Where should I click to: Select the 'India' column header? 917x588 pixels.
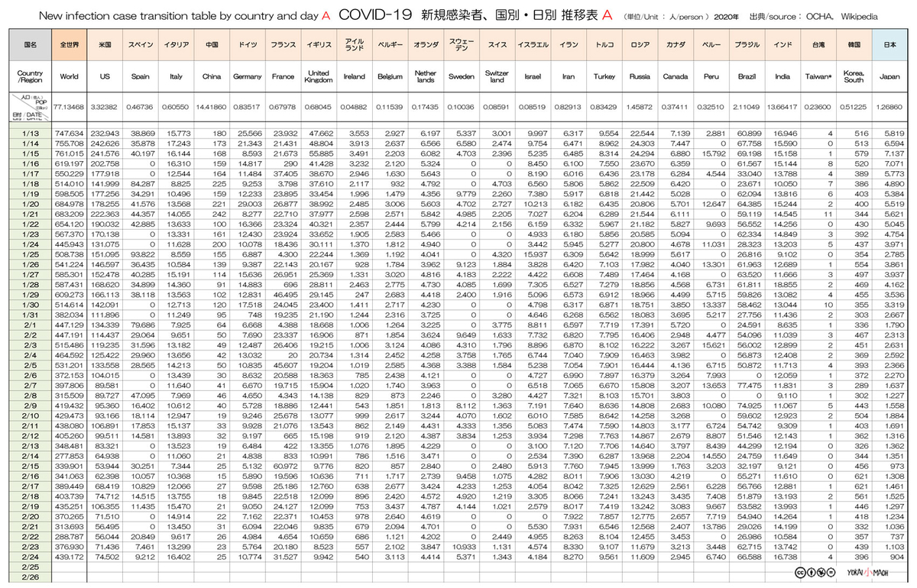[782, 76]
